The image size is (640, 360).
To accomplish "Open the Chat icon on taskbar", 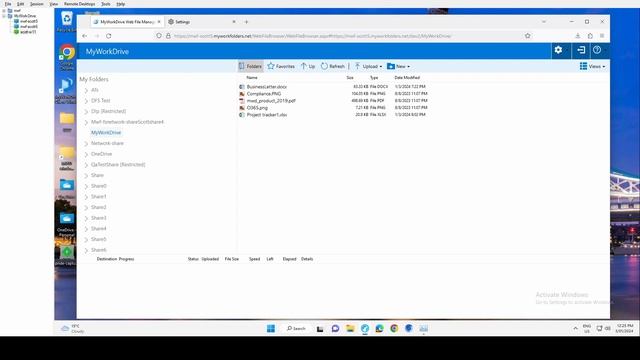I will point(335,329).
